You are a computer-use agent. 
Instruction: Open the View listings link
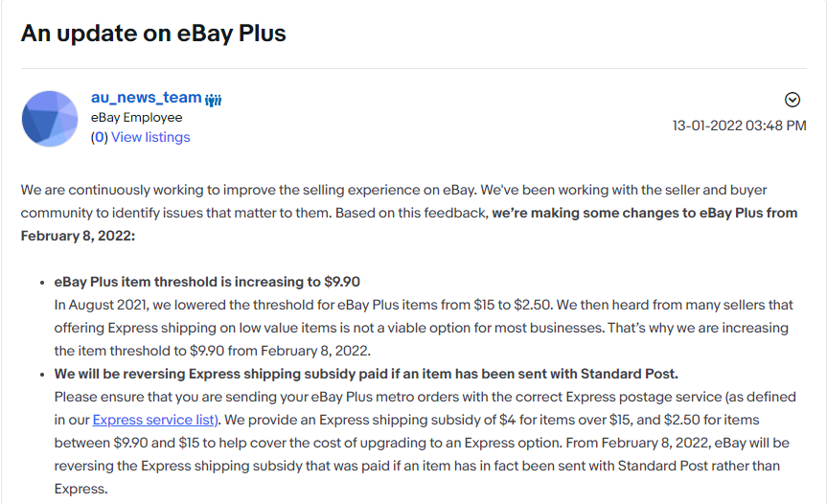pos(150,137)
